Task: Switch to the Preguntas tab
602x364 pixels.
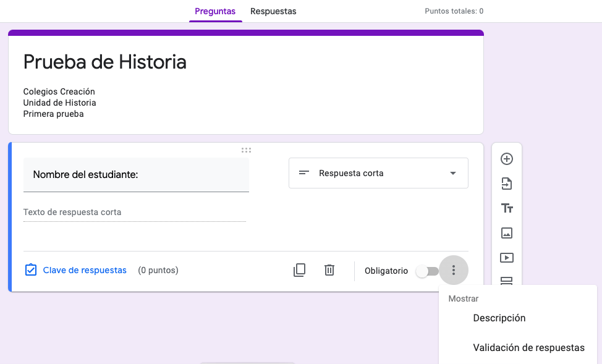Action: [215, 11]
